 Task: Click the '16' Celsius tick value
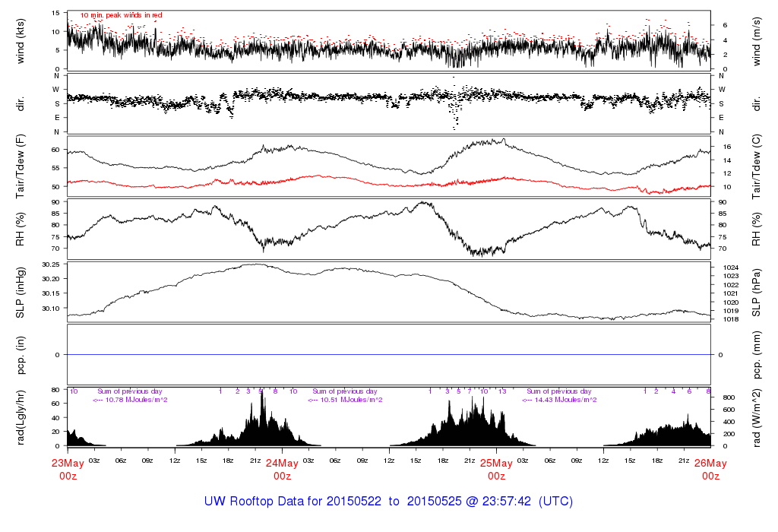(727, 147)
